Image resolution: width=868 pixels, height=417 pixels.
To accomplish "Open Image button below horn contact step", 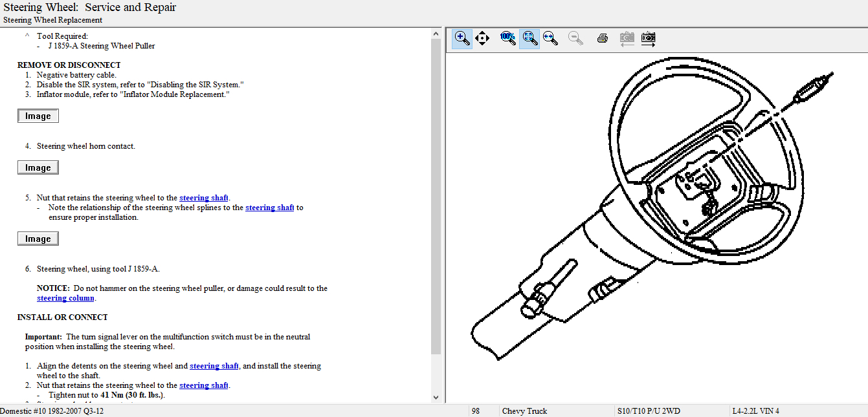I will (x=38, y=168).
